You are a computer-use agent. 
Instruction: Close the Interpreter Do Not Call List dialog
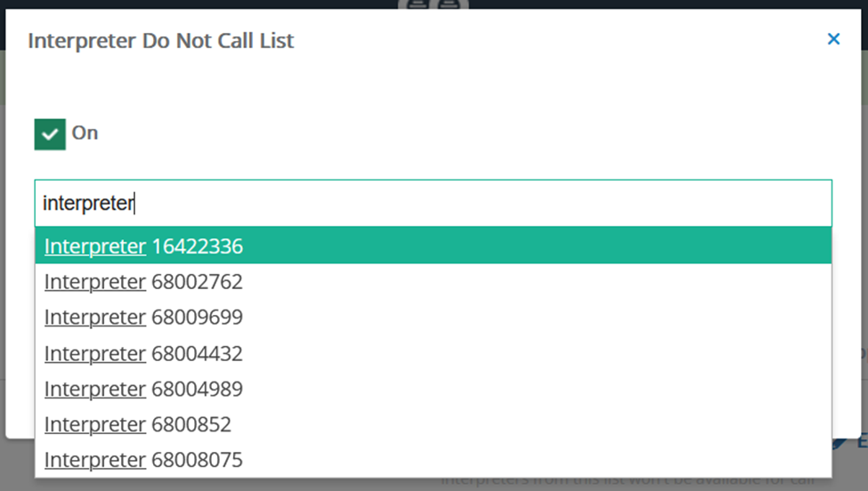click(833, 39)
